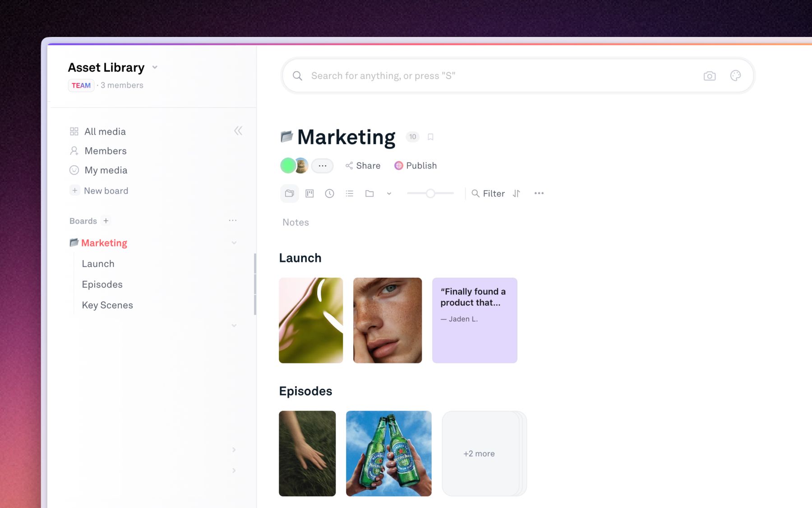Switch to the boards overview layout
The height and width of the screenshot is (508, 812).
[290, 193]
